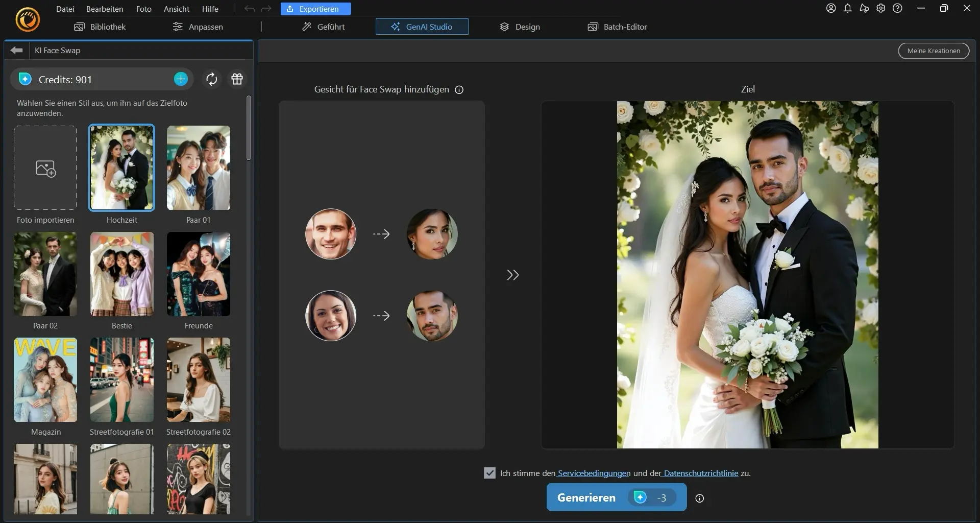Select the groom target face circle
This screenshot has height=523, width=980.
point(432,316)
